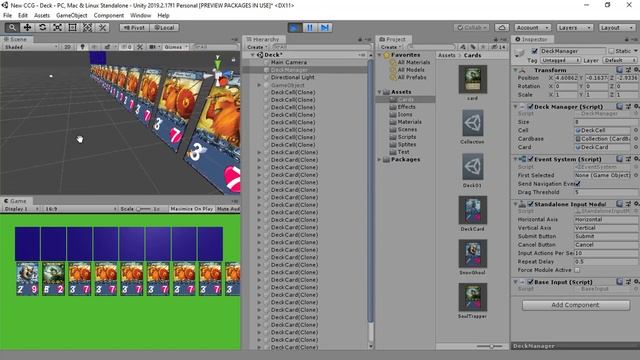
Task: Select the Scale tool
Action: [58, 27]
